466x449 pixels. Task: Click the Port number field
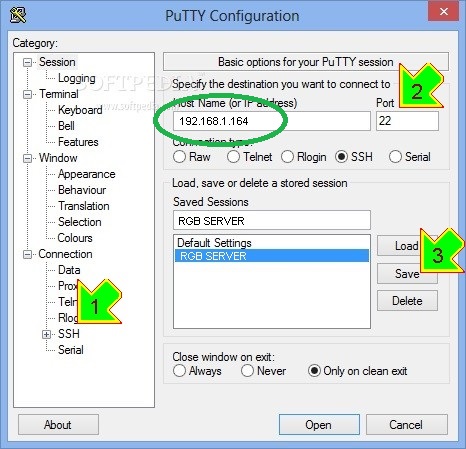click(x=407, y=121)
